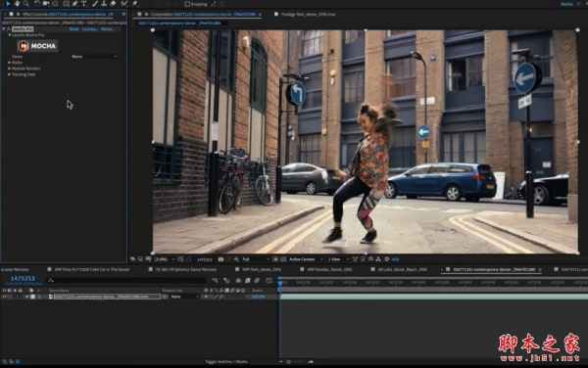588x368 pixels.
Task: Enable the Snapping checkbox
Action: 187,4
